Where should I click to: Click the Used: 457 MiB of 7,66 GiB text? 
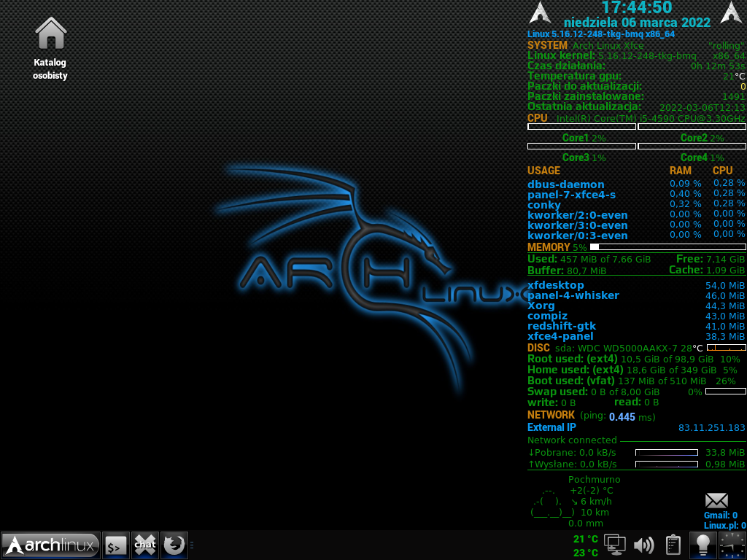coord(589,259)
